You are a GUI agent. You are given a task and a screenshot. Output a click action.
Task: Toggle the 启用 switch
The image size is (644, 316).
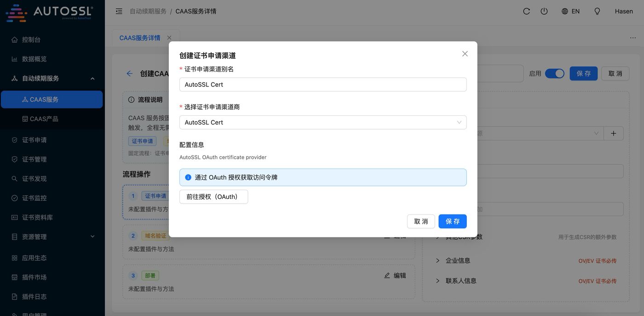point(555,73)
